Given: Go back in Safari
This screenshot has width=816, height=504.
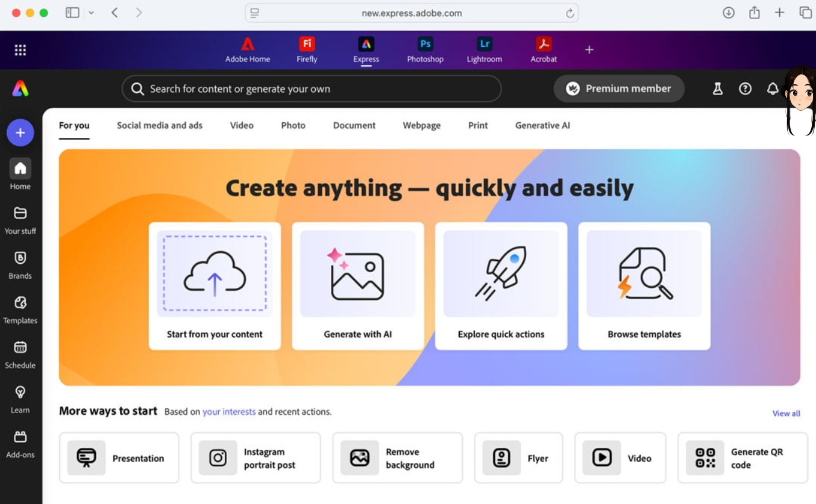Looking at the screenshot, I should tap(115, 13).
